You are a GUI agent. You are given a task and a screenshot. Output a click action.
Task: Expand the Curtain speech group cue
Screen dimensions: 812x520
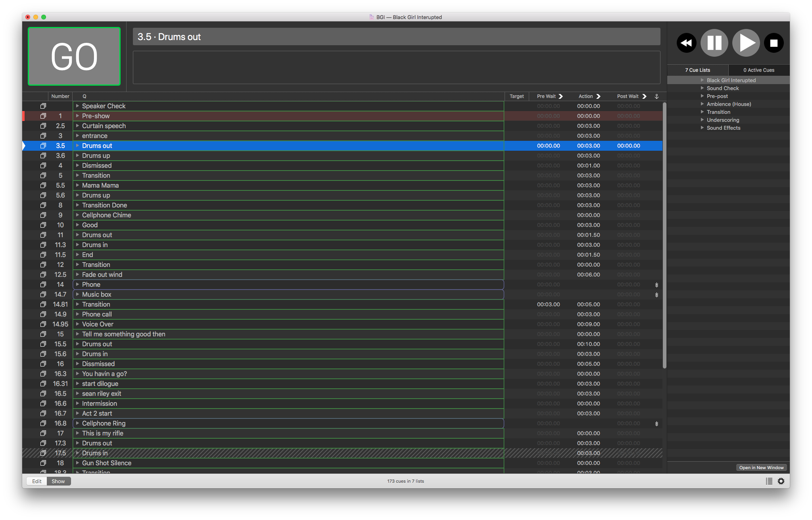[x=78, y=126]
